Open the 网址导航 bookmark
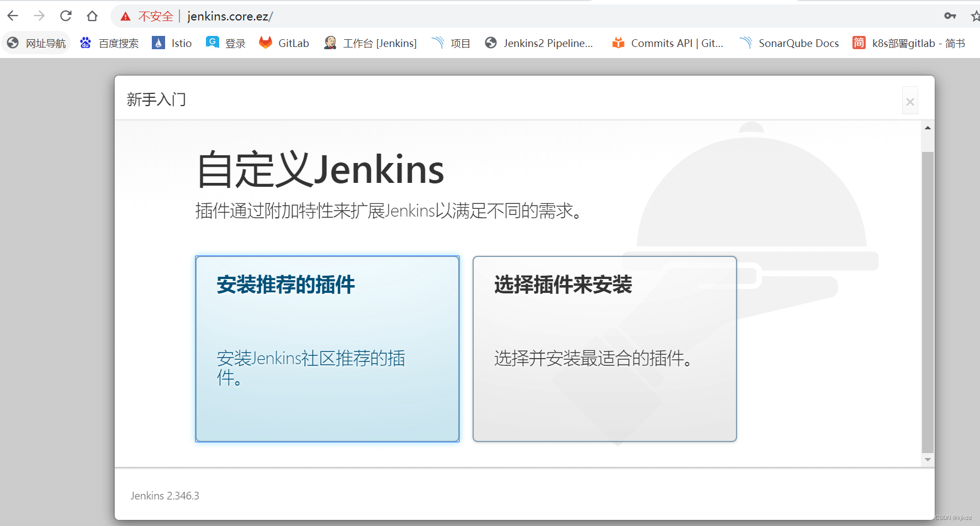The image size is (980, 526). pyautogui.click(x=36, y=43)
